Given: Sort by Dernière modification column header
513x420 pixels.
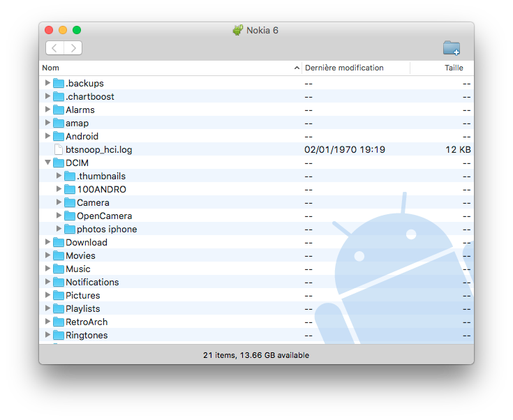Looking at the screenshot, I should [x=356, y=68].
